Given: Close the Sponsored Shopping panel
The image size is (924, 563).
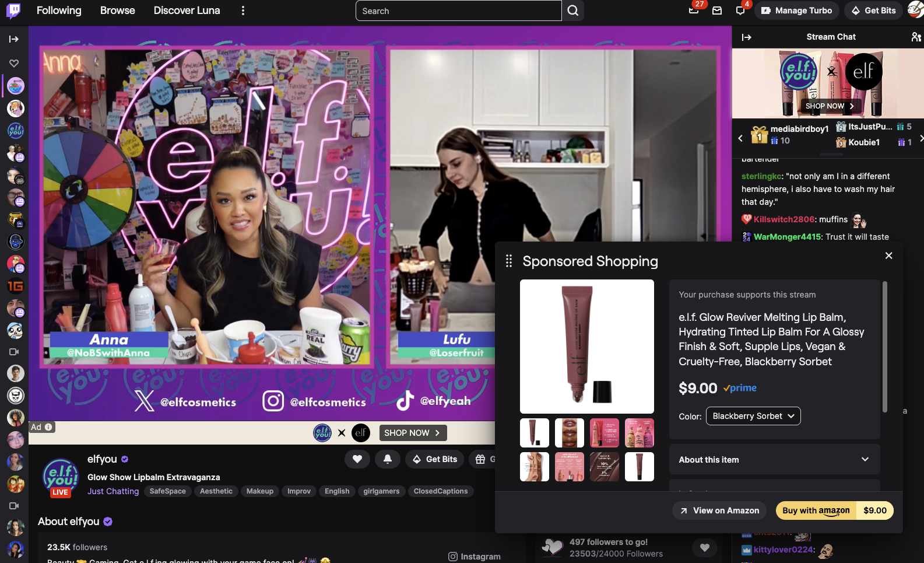Looking at the screenshot, I should (x=889, y=256).
